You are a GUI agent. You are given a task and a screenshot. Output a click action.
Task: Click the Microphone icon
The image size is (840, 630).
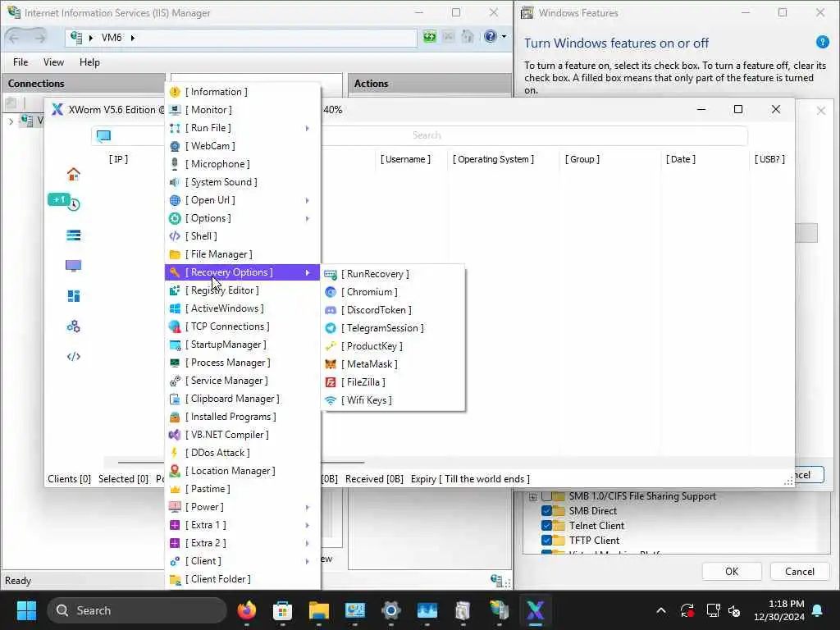coord(175,164)
